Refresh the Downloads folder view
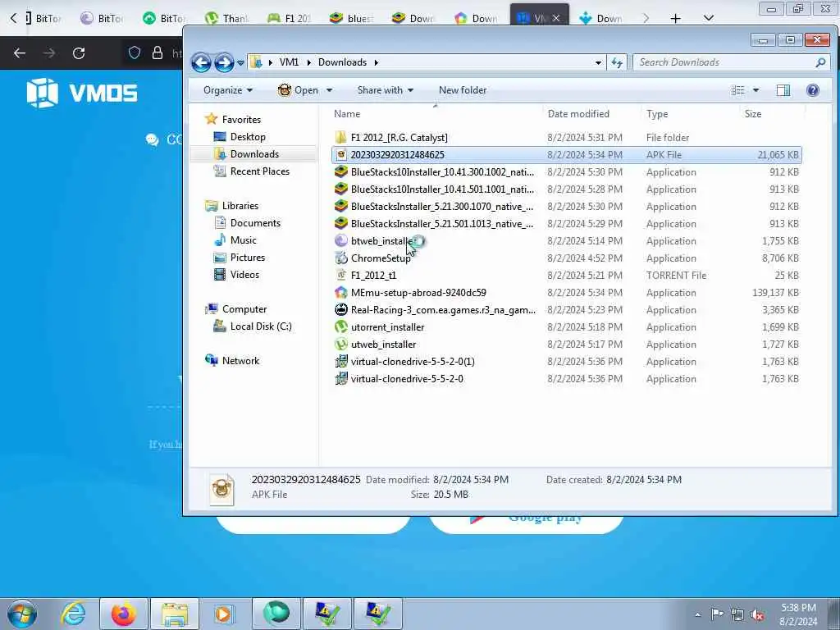Viewport: 840px width, 630px height. pos(617,62)
